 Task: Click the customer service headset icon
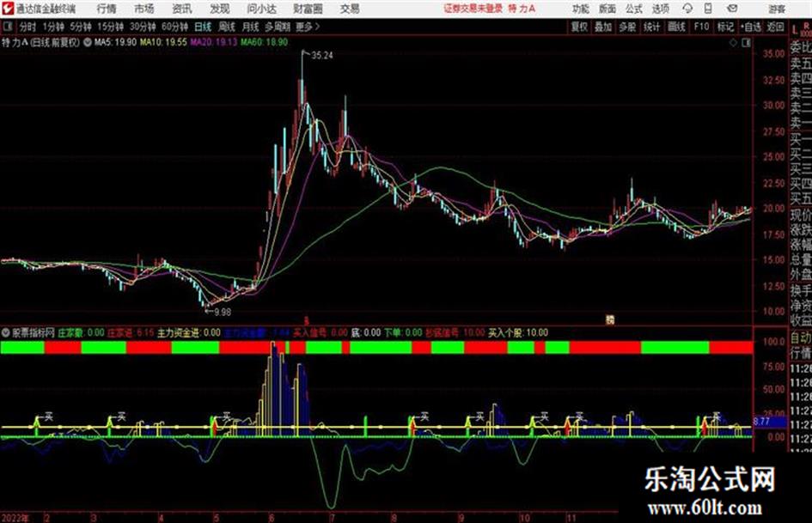pos(687,9)
